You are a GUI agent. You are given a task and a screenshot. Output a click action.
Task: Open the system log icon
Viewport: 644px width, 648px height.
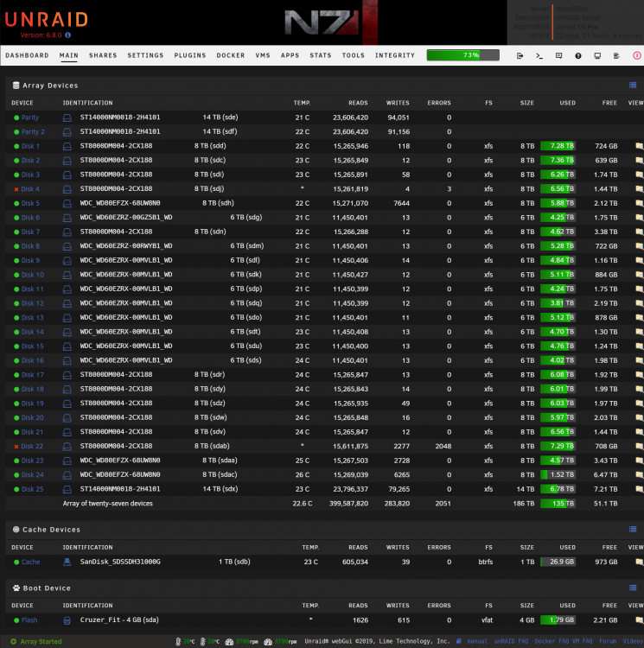[616, 56]
